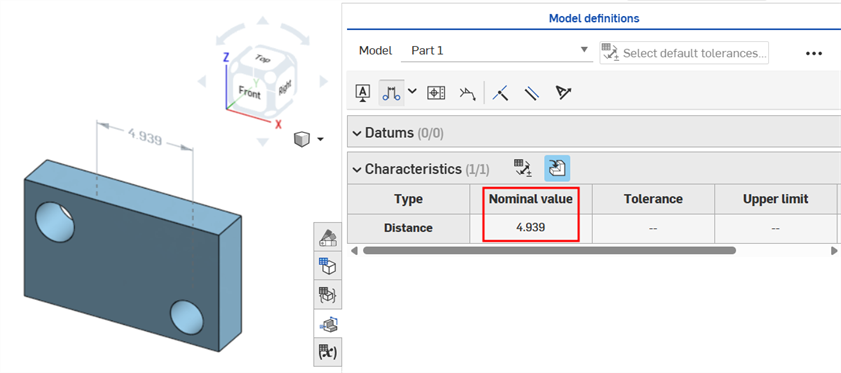
Task: Open the Appearances side panel icon
Action: pos(328,236)
